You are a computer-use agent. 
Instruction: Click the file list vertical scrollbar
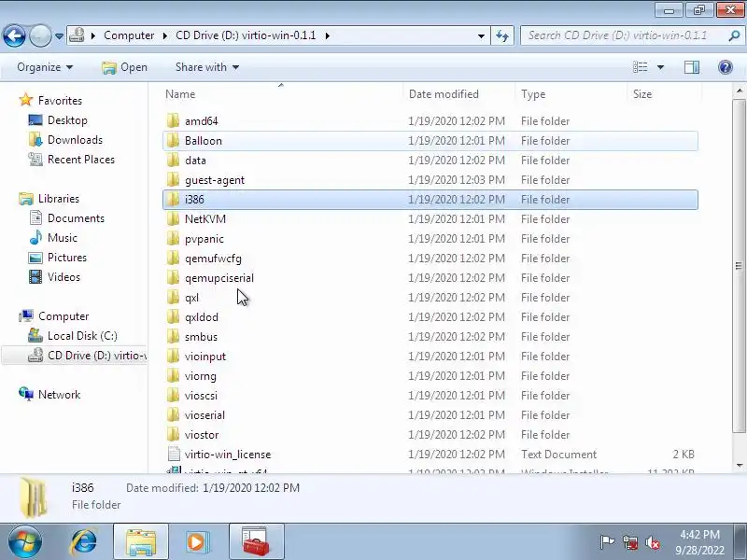point(739,266)
